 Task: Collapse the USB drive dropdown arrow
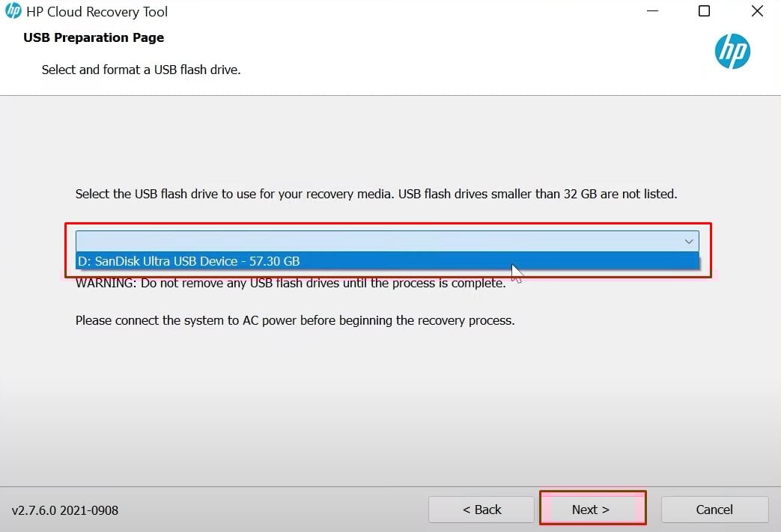click(x=688, y=242)
